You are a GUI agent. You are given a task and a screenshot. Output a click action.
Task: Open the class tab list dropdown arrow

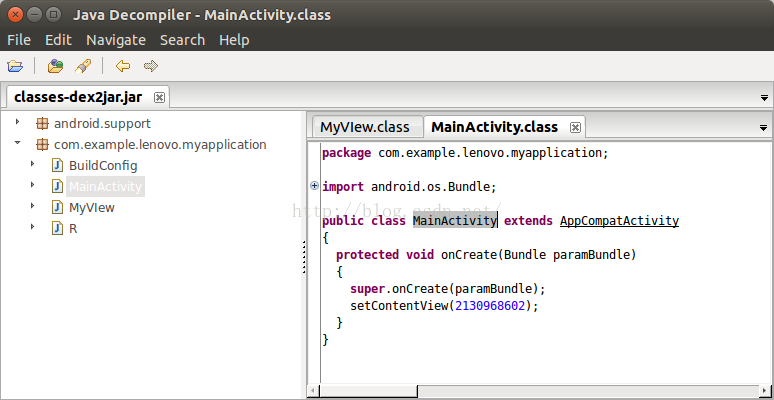pos(763,128)
